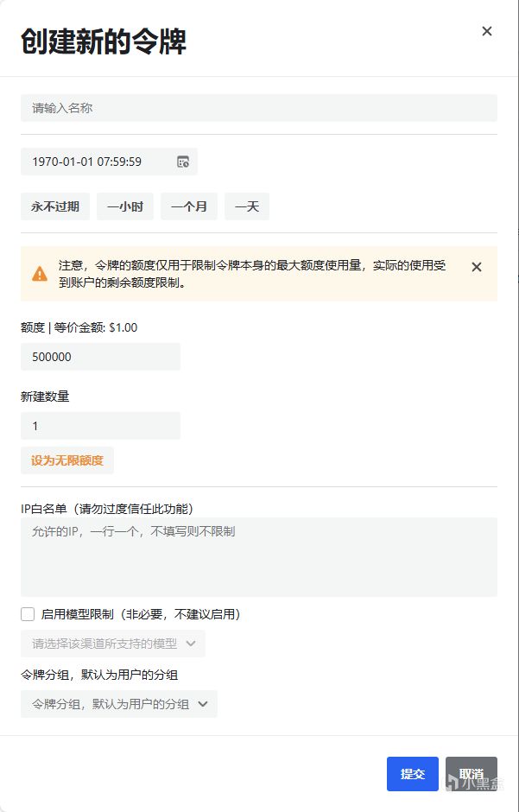Focus the token name input field
Screen dimensions: 519x812
click(259, 108)
